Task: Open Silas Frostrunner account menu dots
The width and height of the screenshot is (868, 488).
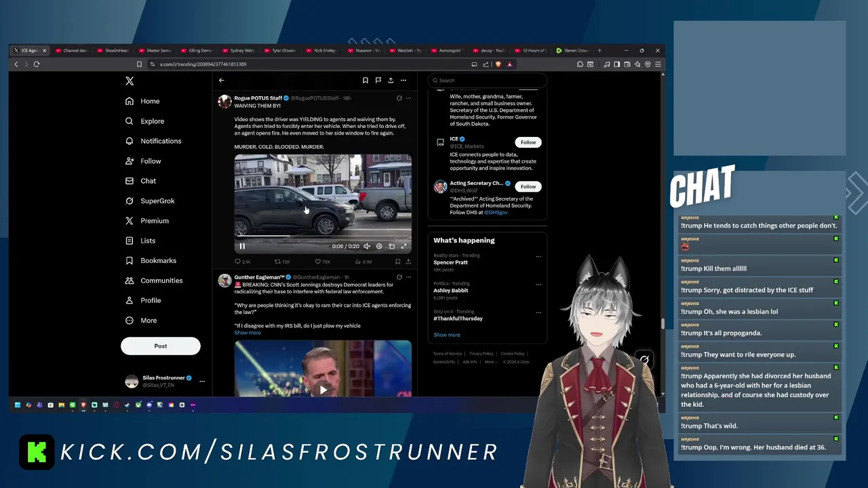Action: pyautogui.click(x=201, y=381)
